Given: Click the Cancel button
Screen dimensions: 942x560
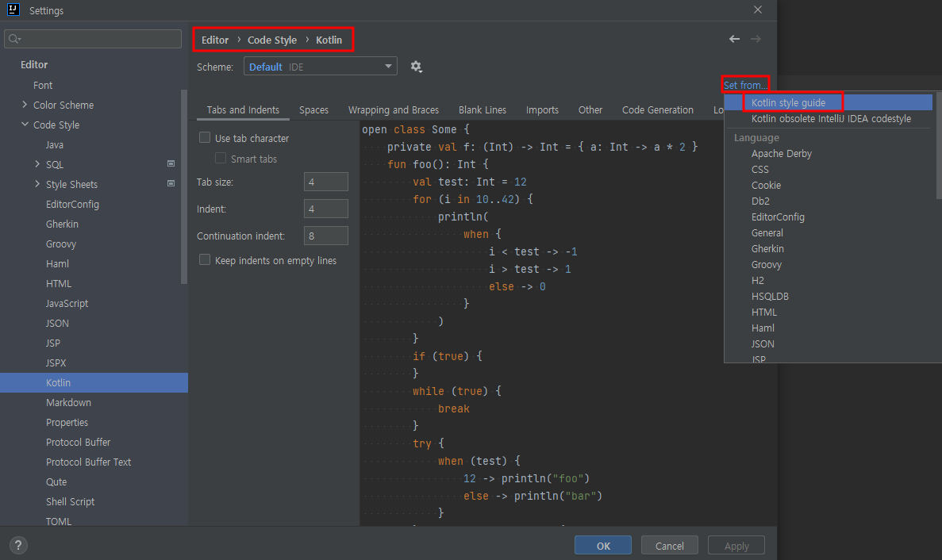Looking at the screenshot, I should point(669,546).
